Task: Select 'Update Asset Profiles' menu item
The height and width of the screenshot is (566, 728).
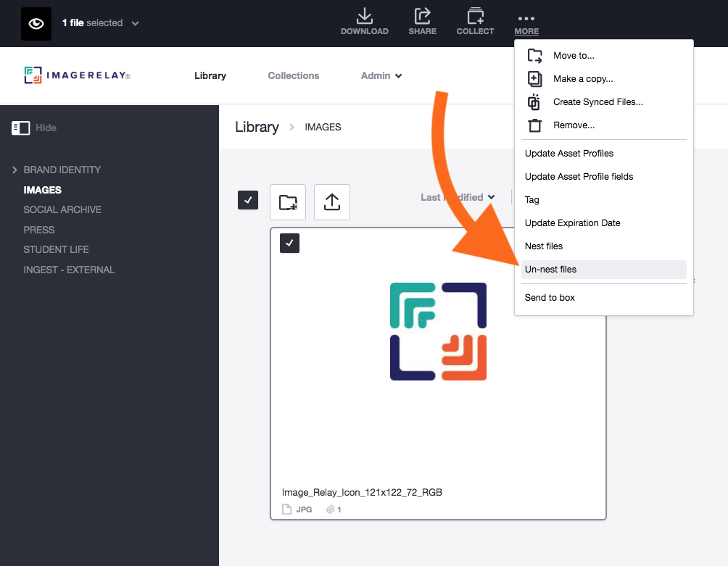Action: coord(603,154)
